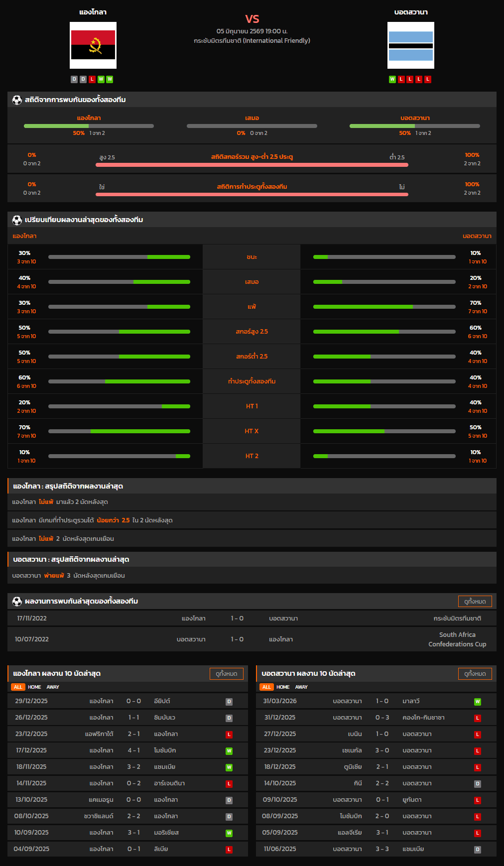Click D result badge on 11/06/2025 Botswana row

coord(478,850)
